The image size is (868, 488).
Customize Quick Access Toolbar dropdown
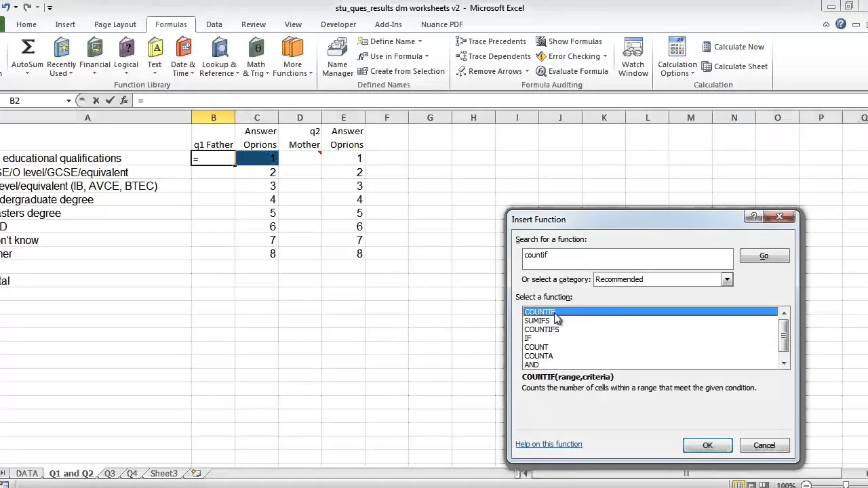50,8
